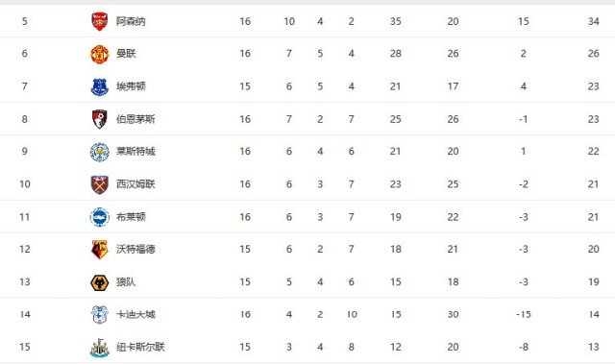Select the 纽卡斯尔联 team name
Screen dimensions: 615x364
(140, 347)
